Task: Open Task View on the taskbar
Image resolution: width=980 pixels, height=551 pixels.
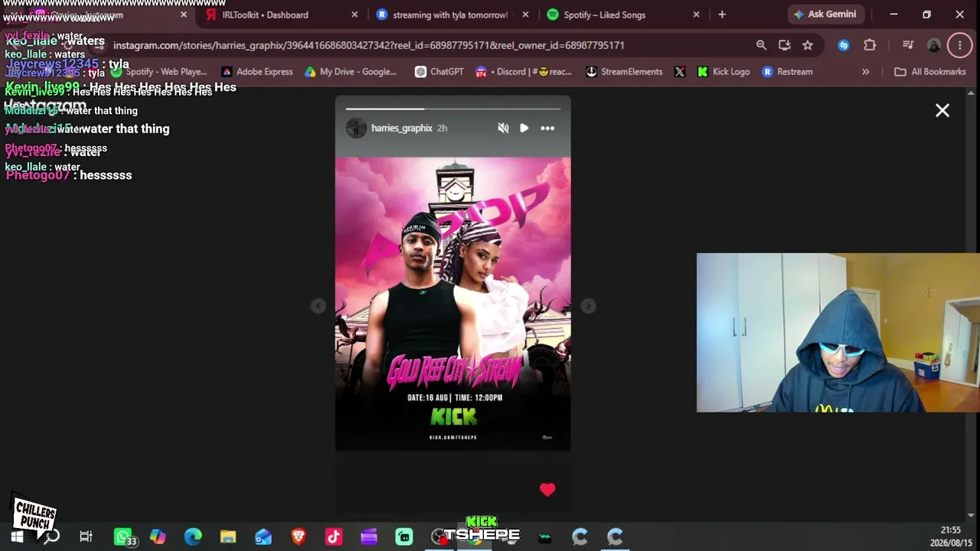Action: coord(86,537)
